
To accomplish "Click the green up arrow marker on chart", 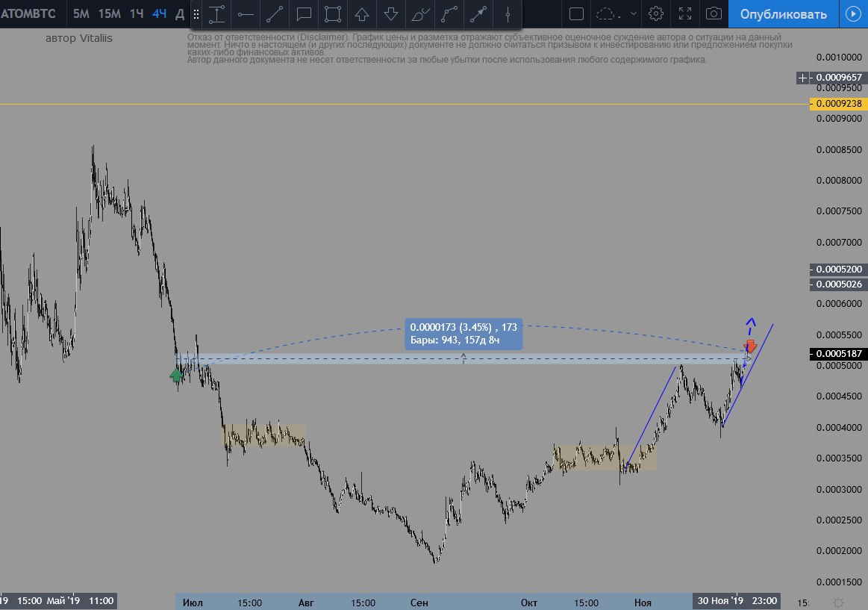I will click(x=177, y=376).
